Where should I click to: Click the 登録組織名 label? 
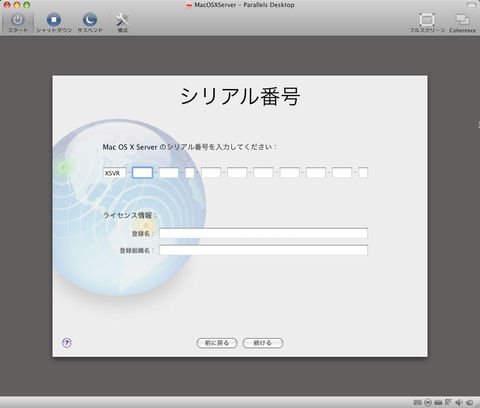[137, 250]
